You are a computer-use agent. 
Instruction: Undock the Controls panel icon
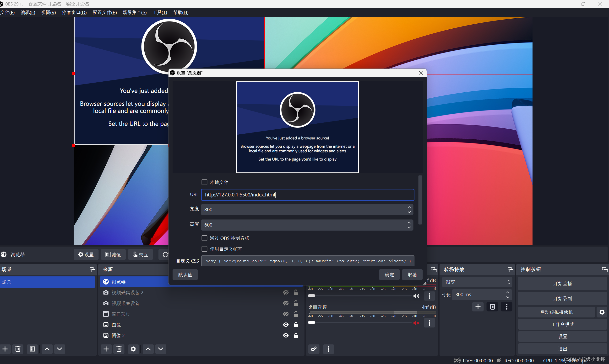click(x=605, y=269)
